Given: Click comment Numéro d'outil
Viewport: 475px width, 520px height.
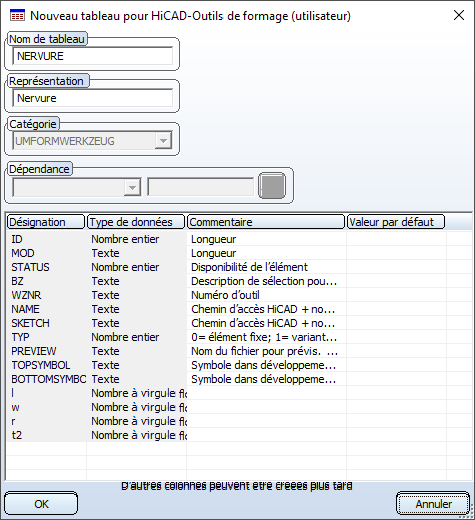Looking at the screenshot, I should click(225, 295).
